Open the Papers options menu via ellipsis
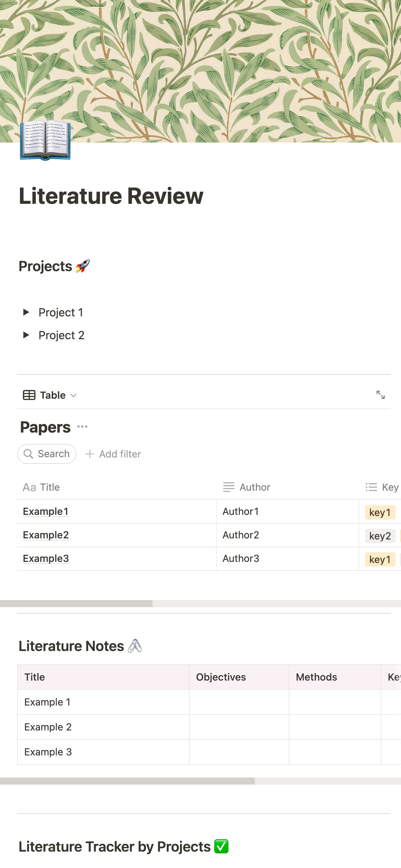The image size is (401, 868). tap(82, 427)
